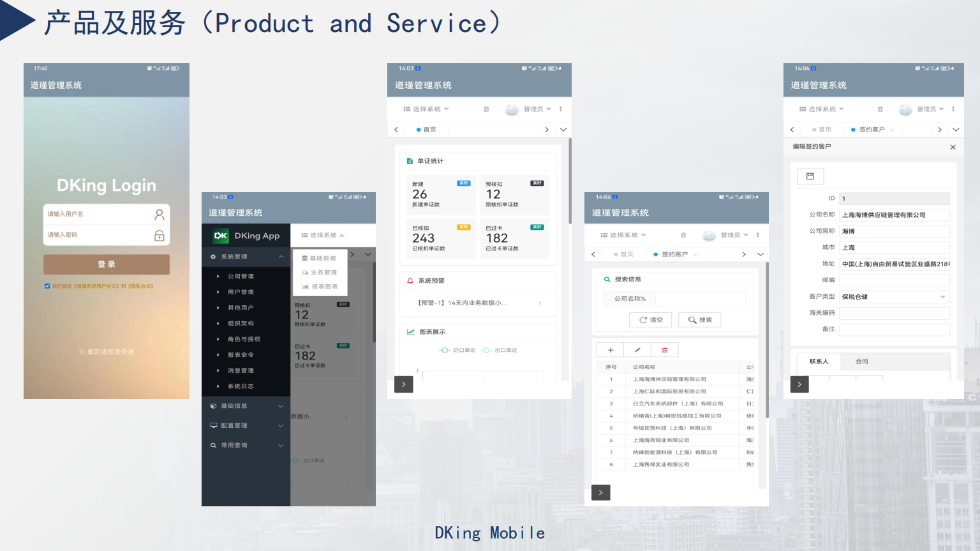Select 业务管理 from the system menu
The image size is (980, 551).
(320, 273)
